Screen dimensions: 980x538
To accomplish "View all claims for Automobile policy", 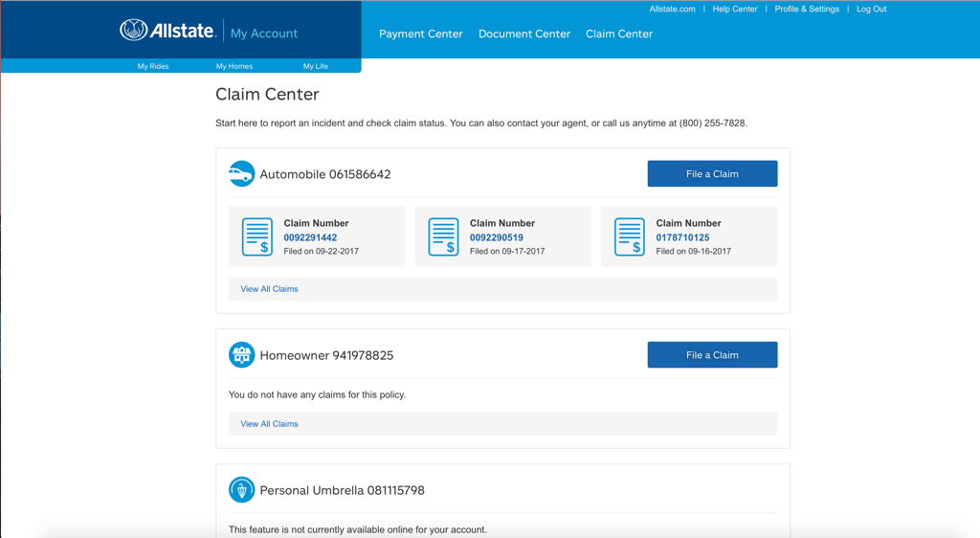I will click(269, 289).
